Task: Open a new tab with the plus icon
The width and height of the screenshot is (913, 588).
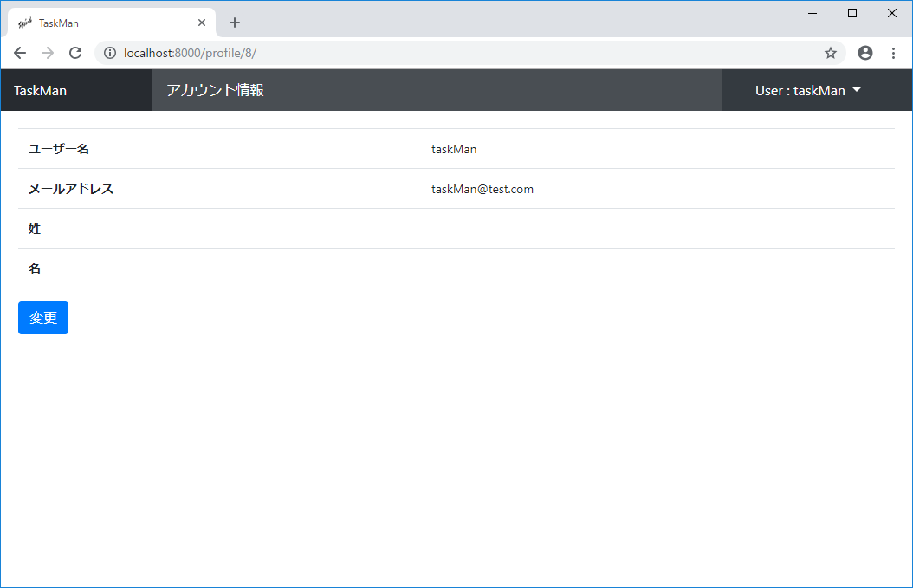Action: tap(235, 23)
